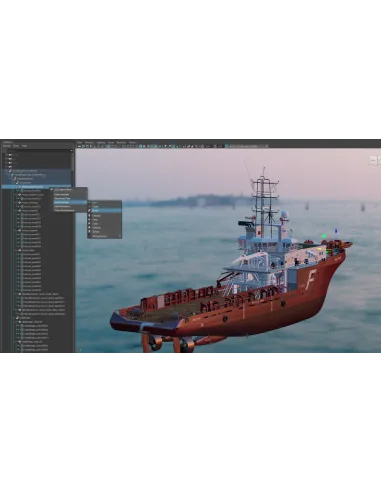Click the highlighted entry in the first context menu
Viewport: 381px width, 492px height.
point(70,202)
